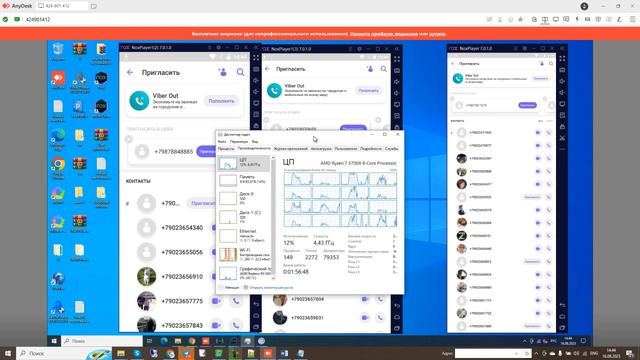Screen dimensions: 640x360
Task: Go back in left NoxPlayer Viber screen
Action: point(130,73)
